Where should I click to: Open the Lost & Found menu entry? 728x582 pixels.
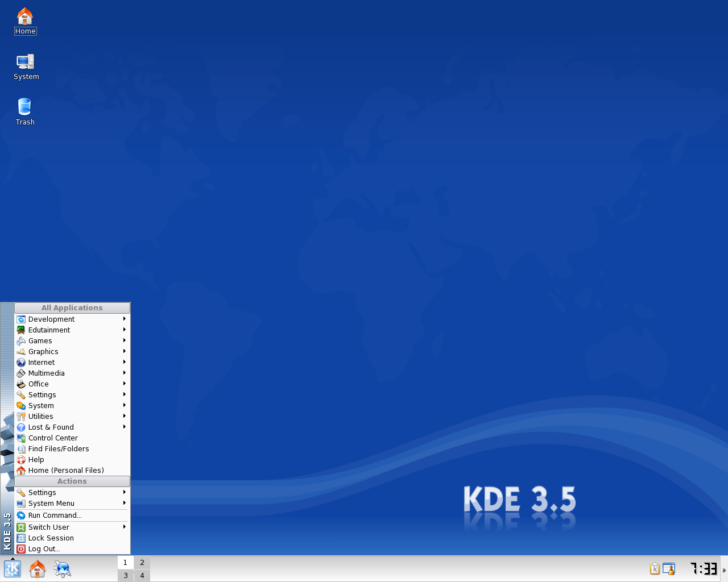(x=72, y=427)
